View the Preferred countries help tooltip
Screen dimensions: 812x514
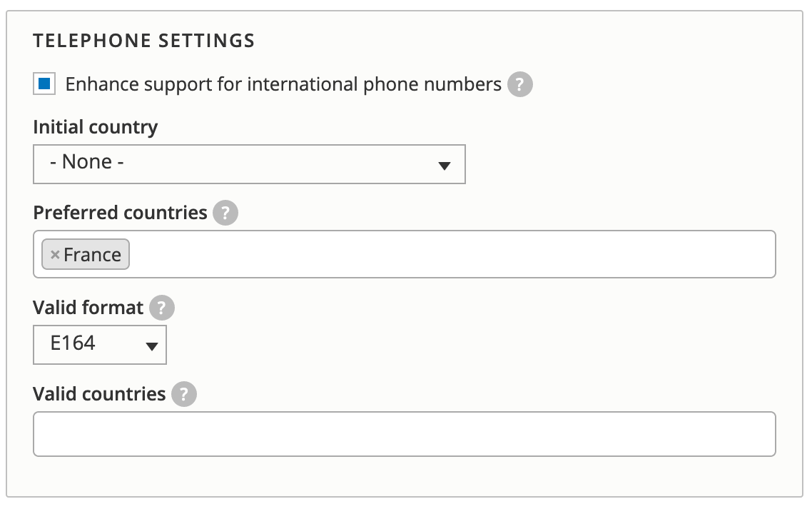224,212
